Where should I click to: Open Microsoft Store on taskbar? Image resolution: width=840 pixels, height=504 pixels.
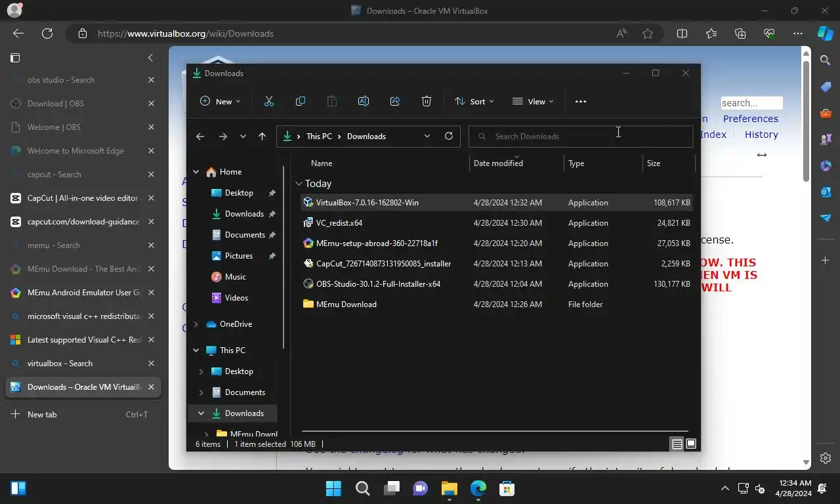(507, 488)
